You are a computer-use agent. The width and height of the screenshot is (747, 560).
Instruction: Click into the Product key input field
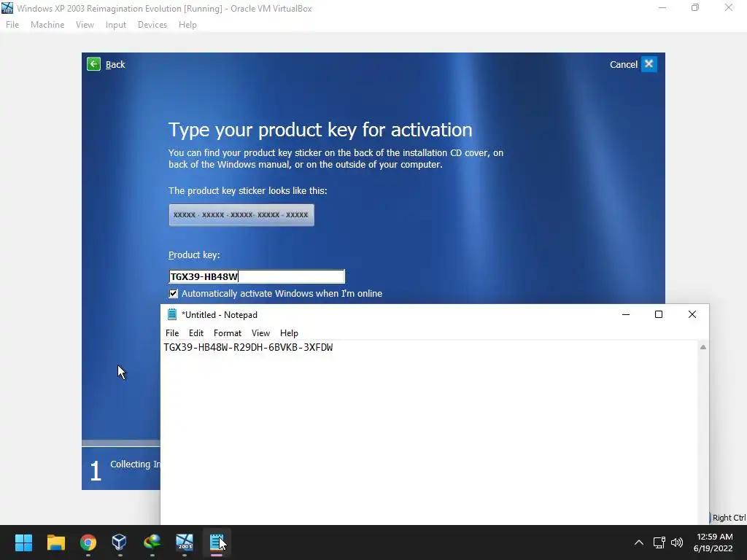click(257, 276)
